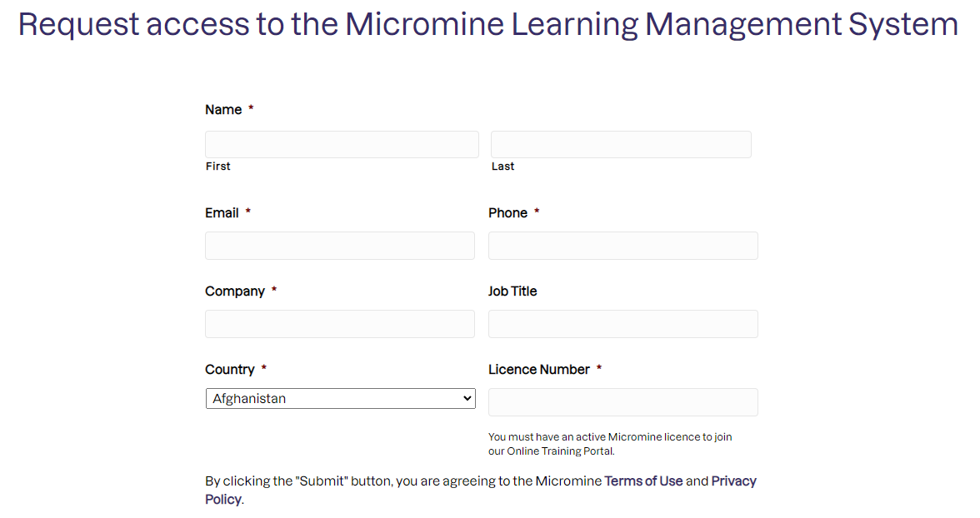Open the Terms of Use link
This screenshot has height=518, width=980.
[x=643, y=481]
